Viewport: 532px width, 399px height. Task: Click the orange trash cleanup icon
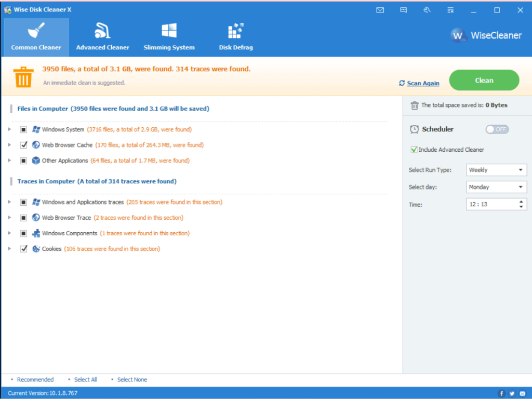coord(23,76)
